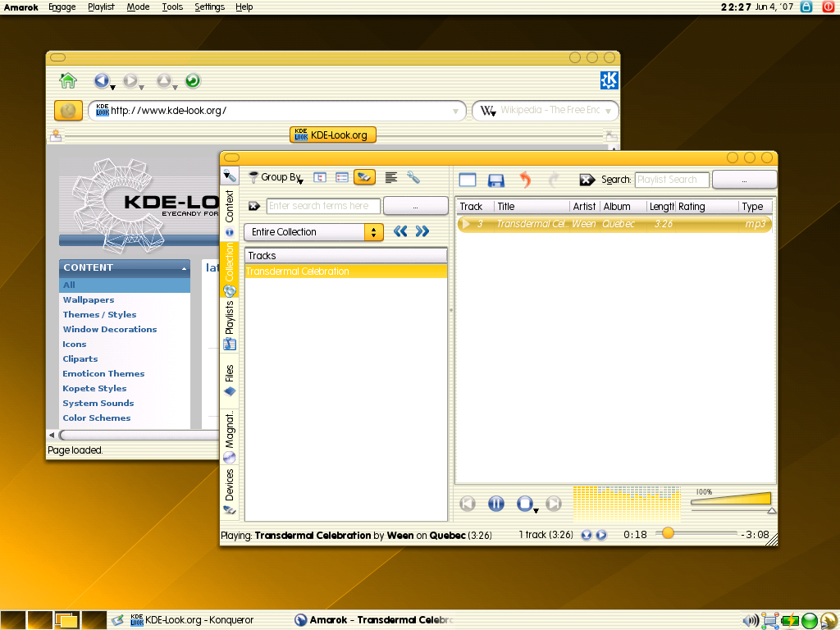Switch to the Magnatune sidebar tab

coord(230,436)
